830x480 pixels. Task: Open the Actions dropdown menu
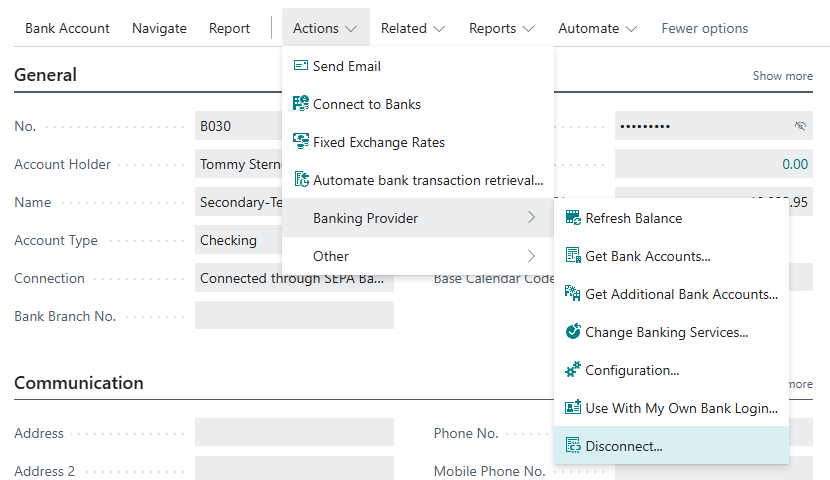point(325,28)
